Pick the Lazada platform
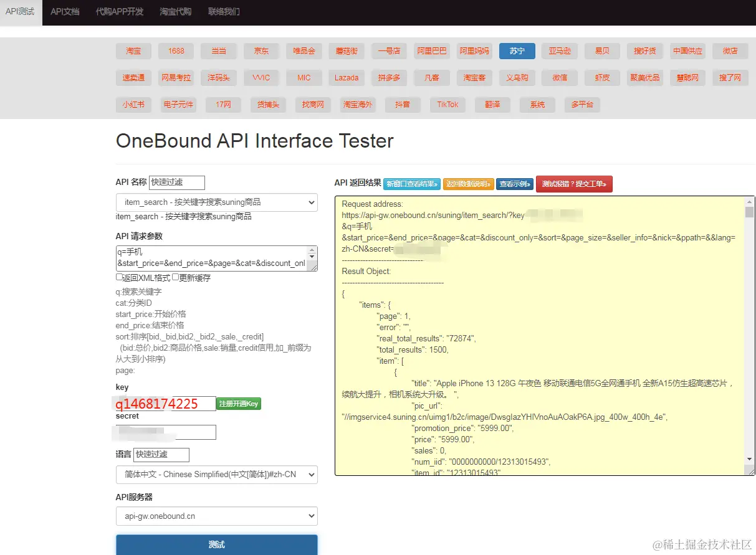 (x=347, y=78)
